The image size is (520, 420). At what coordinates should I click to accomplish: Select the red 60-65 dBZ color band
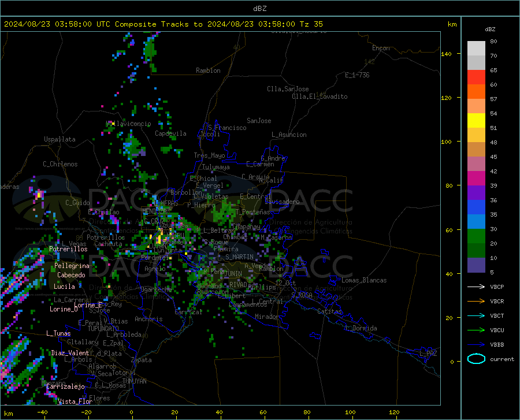476,77
